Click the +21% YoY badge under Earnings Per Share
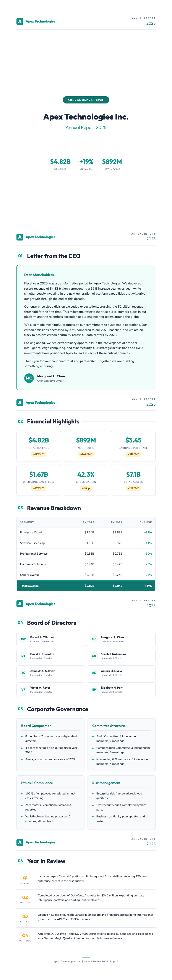 click(x=133, y=454)
